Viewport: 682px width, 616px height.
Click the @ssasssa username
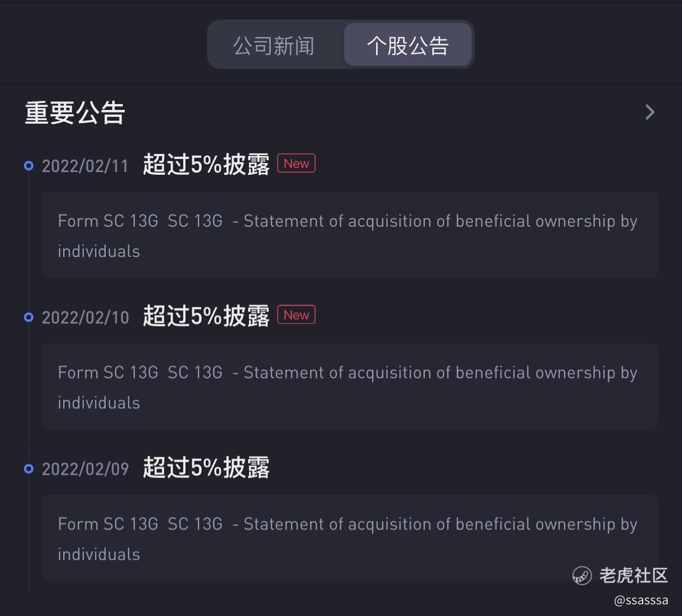click(x=641, y=601)
